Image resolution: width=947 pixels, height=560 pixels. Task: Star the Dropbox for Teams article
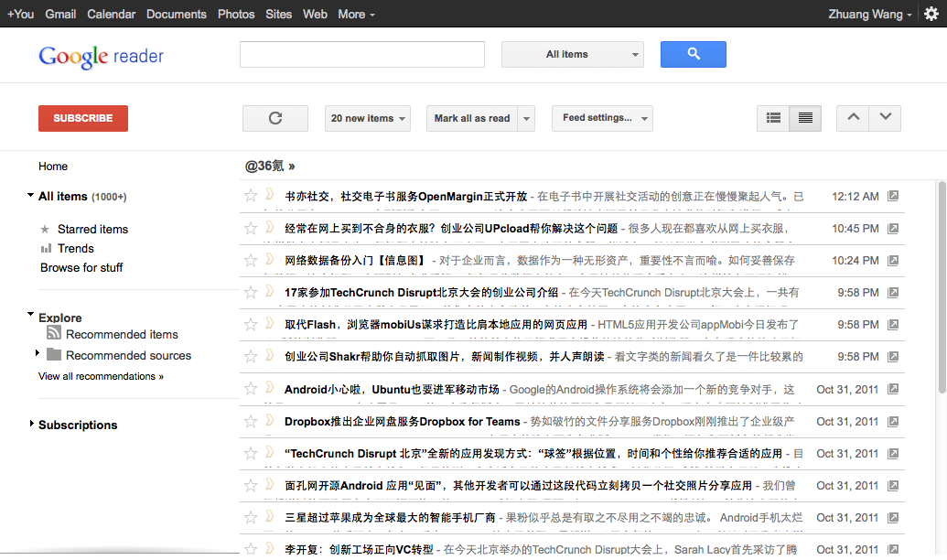pyautogui.click(x=251, y=421)
